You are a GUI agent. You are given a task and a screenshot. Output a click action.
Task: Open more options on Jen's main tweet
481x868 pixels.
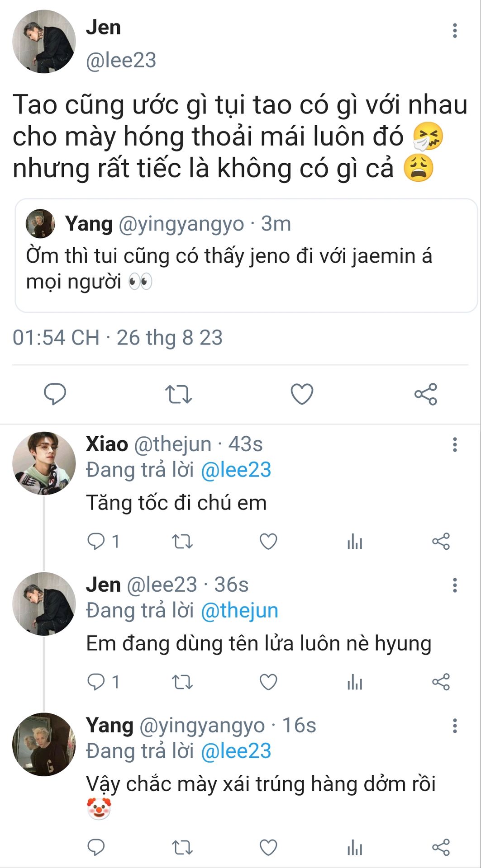tap(455, 31)
